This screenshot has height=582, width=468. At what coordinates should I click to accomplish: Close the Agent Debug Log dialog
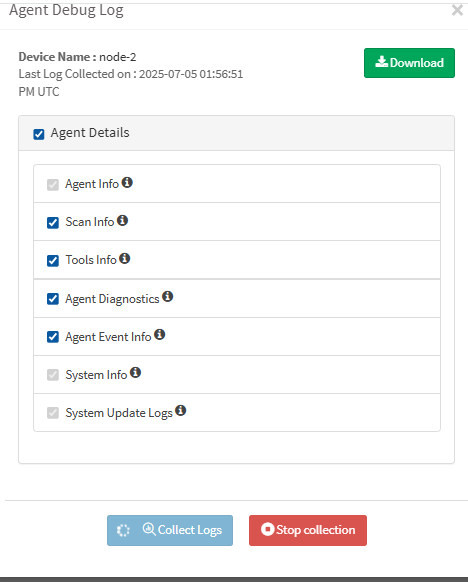[x=457, y=10]
